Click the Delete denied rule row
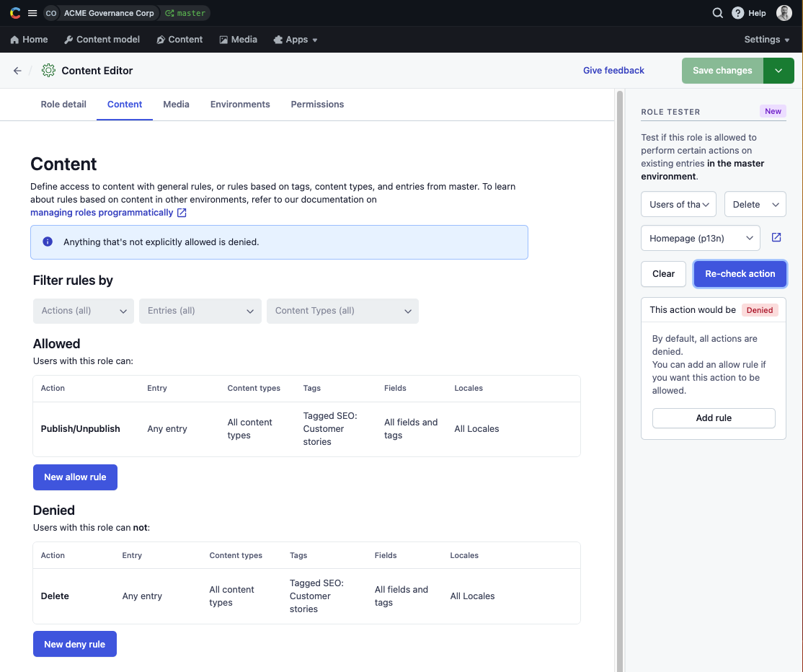 tap(306, 596)
